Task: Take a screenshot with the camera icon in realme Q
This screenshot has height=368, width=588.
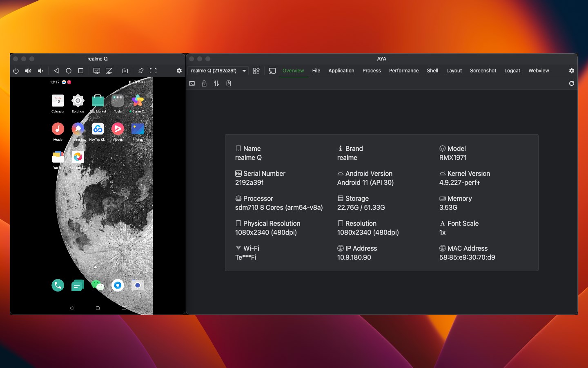Action: click(125, 71)
